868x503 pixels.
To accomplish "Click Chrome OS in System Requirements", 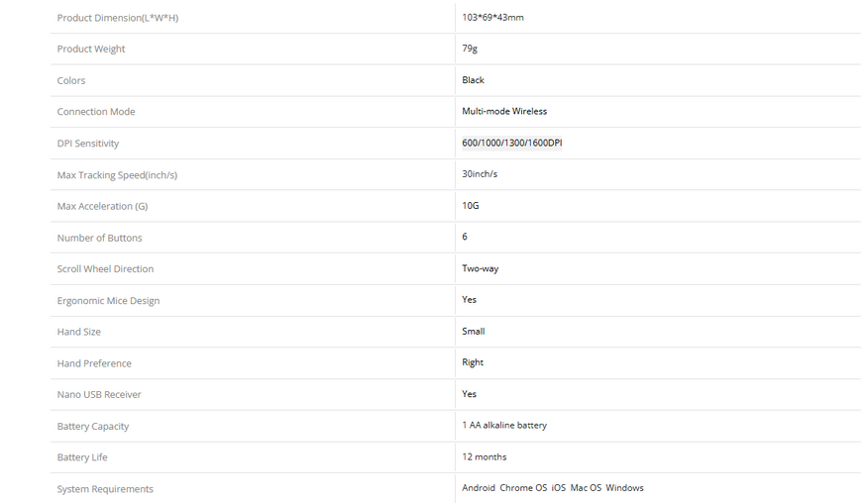I will [x=523, y=488].
